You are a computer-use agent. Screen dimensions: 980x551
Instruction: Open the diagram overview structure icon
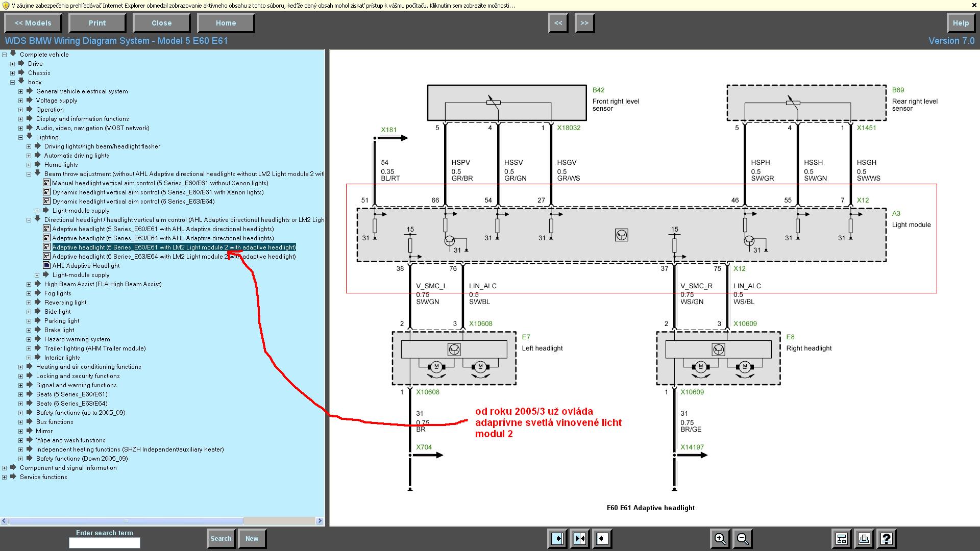pyautogui.click(x=842, y=538)
